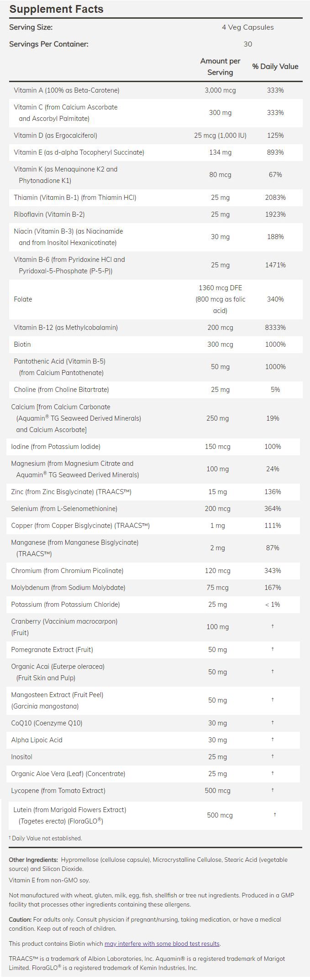
Task: Click the 8333% daily value figure
Action: click(275, 328)
